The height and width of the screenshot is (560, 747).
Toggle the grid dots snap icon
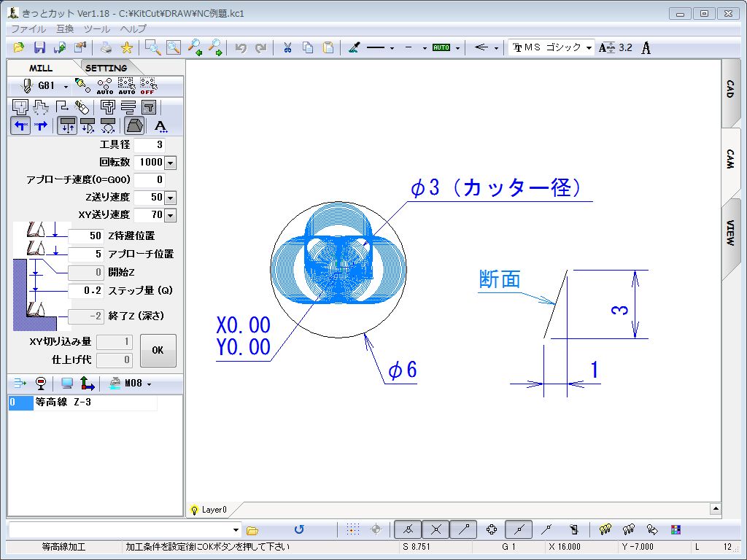click(352, 529)
